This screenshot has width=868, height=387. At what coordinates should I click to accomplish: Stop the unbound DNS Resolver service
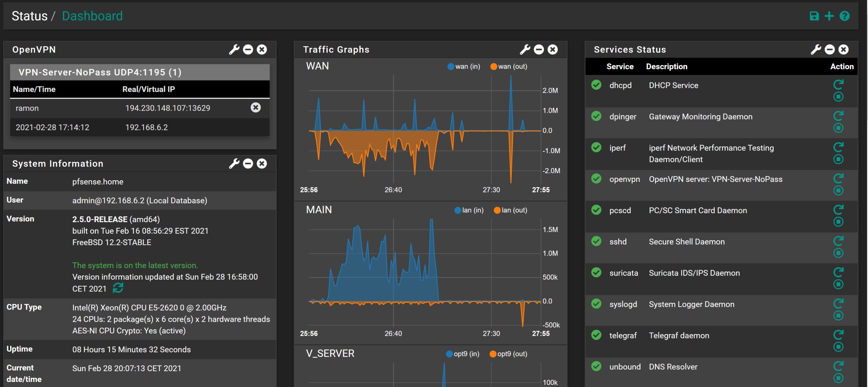tap(838, 378)
